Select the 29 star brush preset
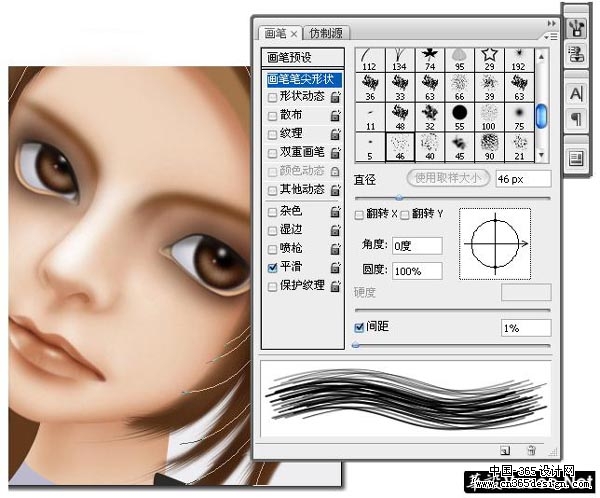Screen dimensions: 600x498 coord(489,60)
